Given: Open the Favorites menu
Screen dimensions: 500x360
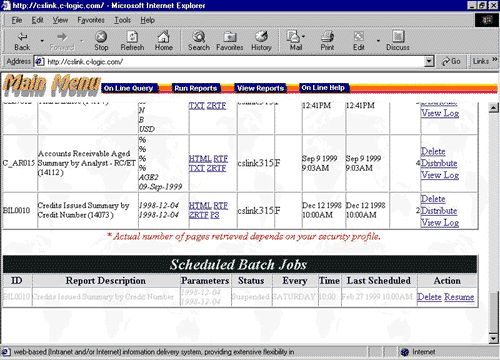Looking at the screenshot, I should [91, 20].
